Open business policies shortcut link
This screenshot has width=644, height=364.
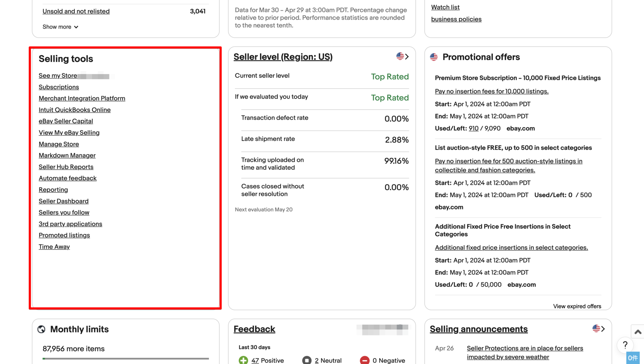click(x=456, y=19)
